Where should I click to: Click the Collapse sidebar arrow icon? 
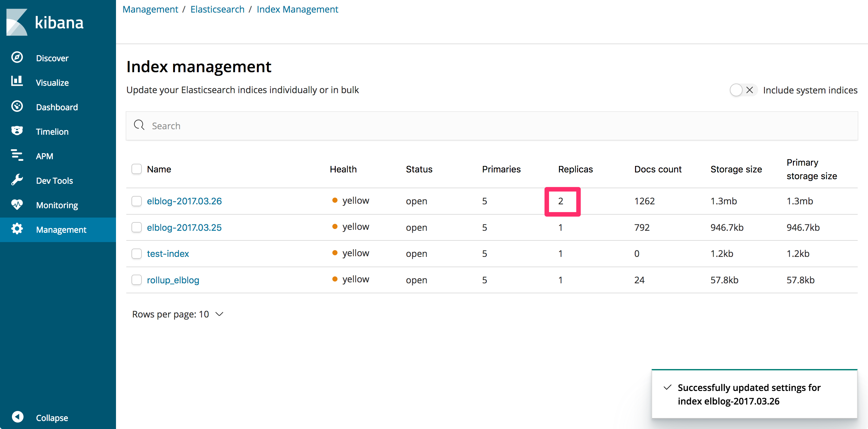(x=17, y=417)
